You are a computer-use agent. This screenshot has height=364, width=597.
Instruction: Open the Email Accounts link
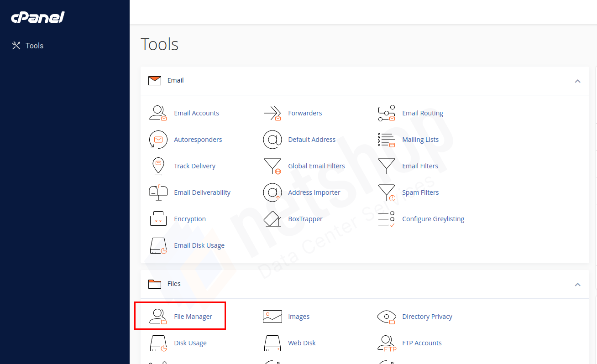coord(196,113)
